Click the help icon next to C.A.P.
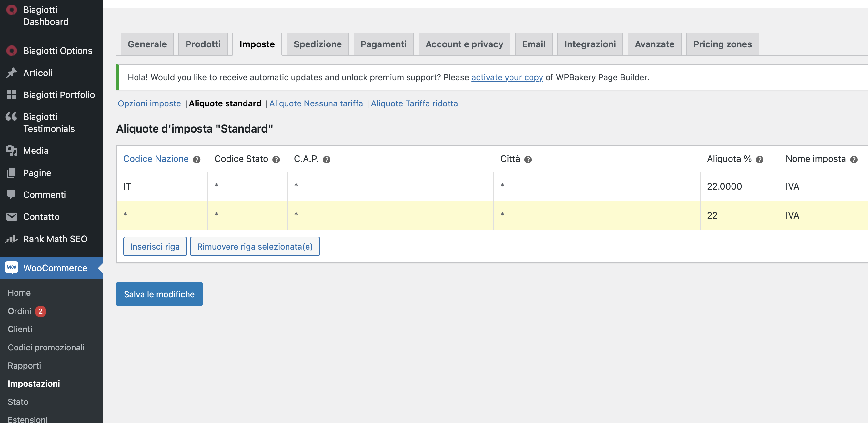The width and height of the screenshot is (868, 423). pos(327,160)
